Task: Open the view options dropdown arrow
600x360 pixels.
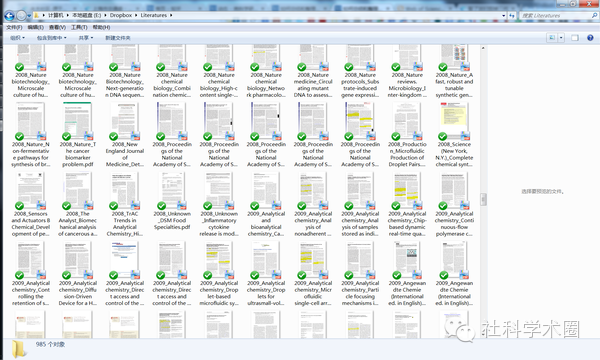Action: [x=561, y=38]
